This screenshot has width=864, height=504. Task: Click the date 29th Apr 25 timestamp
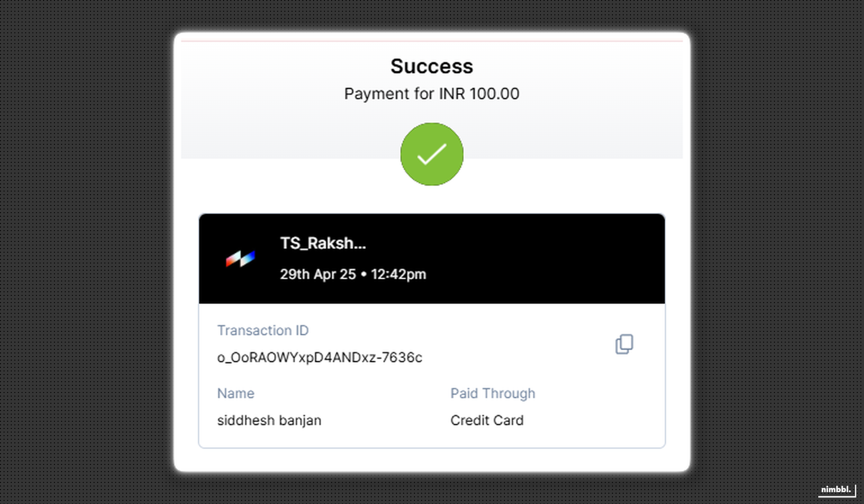(x=353, y=274)
